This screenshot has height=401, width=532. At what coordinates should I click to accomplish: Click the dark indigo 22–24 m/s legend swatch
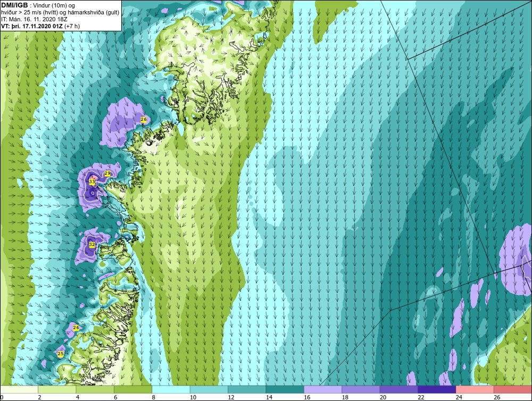437,389
